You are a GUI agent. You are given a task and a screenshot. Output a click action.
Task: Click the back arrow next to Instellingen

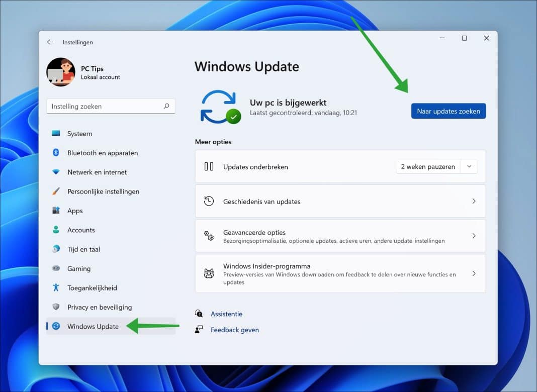(50, 42)
